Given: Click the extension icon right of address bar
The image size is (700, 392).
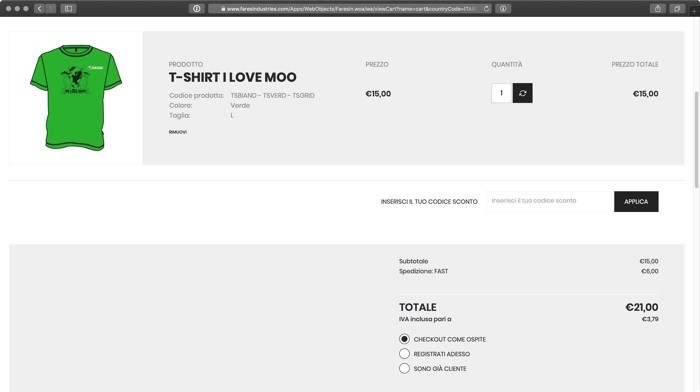Looking at the screenshot, I should pos(503,8).
